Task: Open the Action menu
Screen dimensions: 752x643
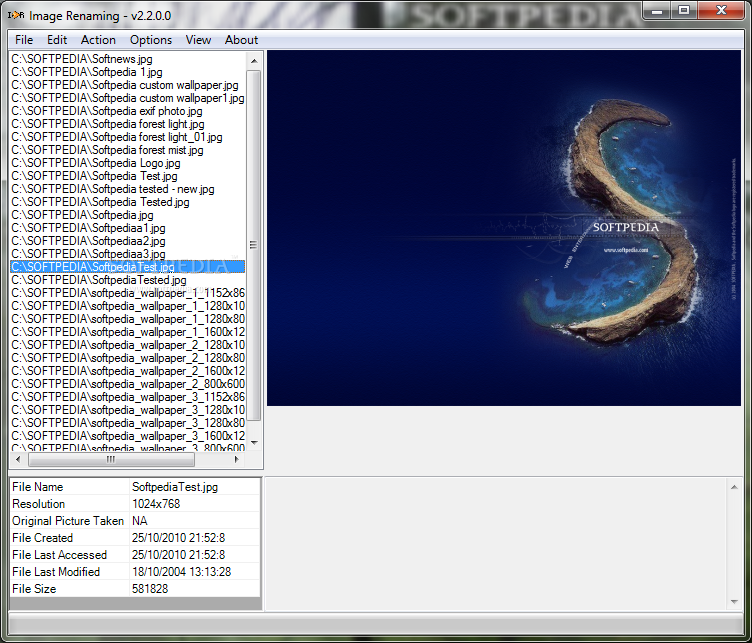Action: point(98,40)
